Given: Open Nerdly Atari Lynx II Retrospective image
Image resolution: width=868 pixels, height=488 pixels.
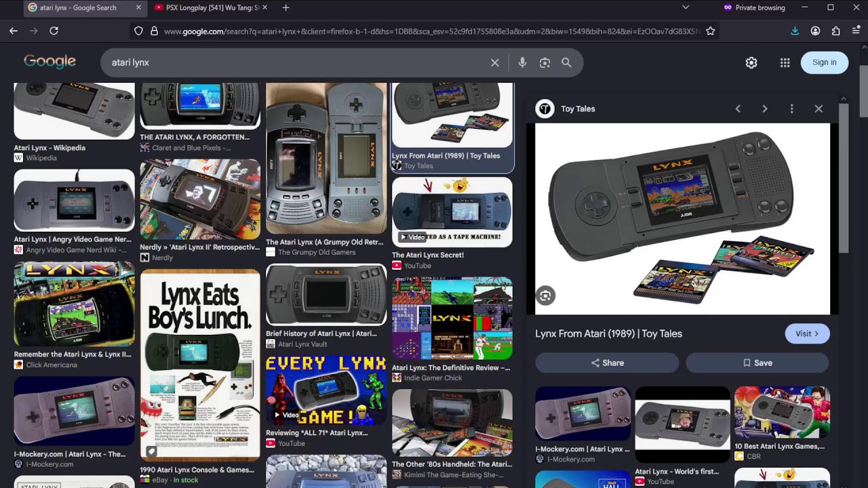Looking at the screenshot, I should (200, 199).
